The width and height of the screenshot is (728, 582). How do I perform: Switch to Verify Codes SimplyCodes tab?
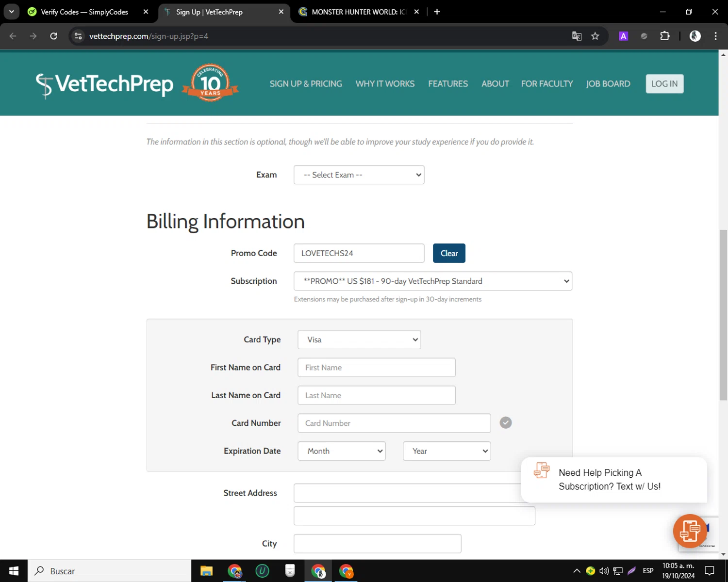[x=83, y=12]
